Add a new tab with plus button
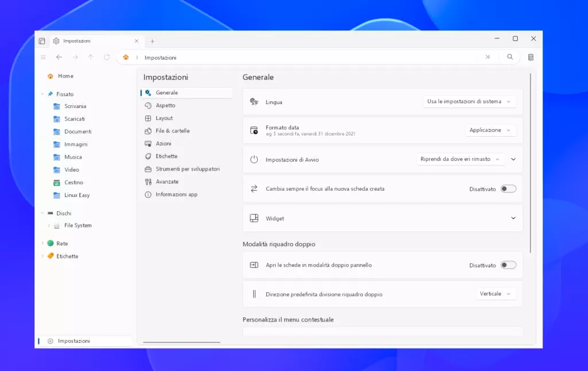Viewport: 588px width, 371px height. (152, 41)
